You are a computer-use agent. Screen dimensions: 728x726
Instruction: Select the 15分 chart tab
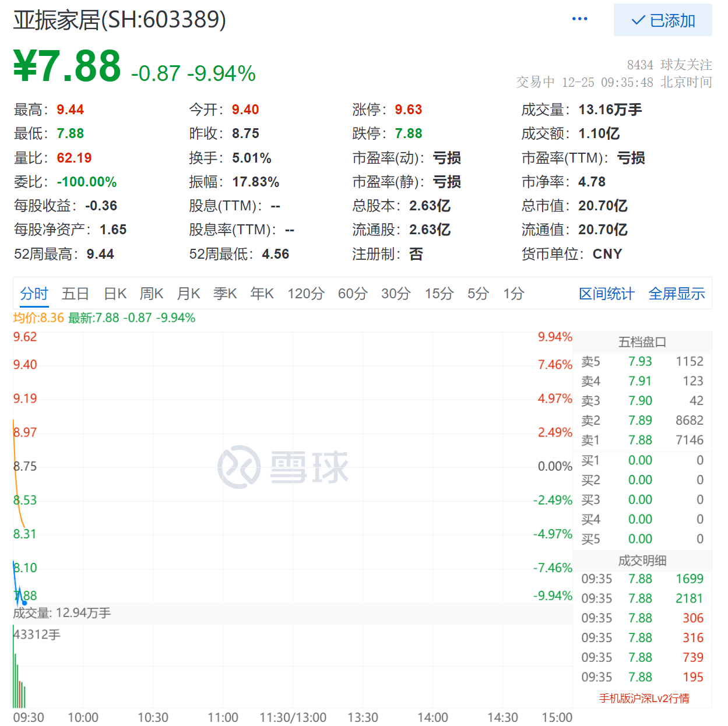click(x=439, y=294)
